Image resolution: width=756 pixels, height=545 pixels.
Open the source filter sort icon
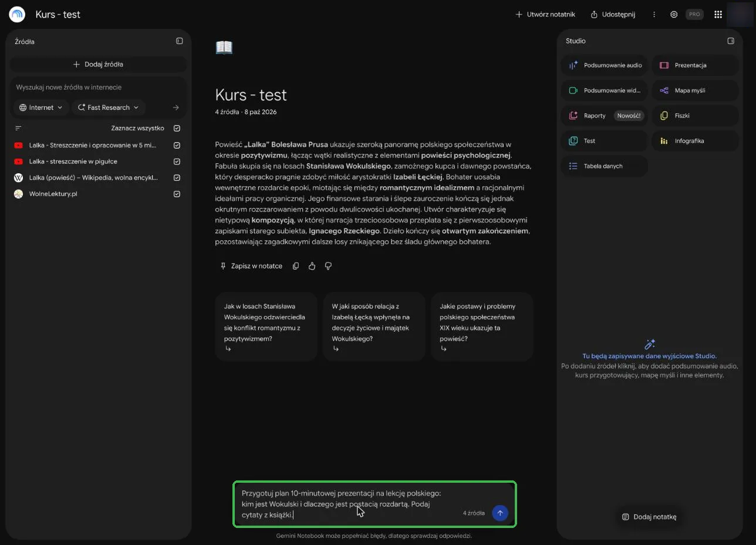coord(18,128)
